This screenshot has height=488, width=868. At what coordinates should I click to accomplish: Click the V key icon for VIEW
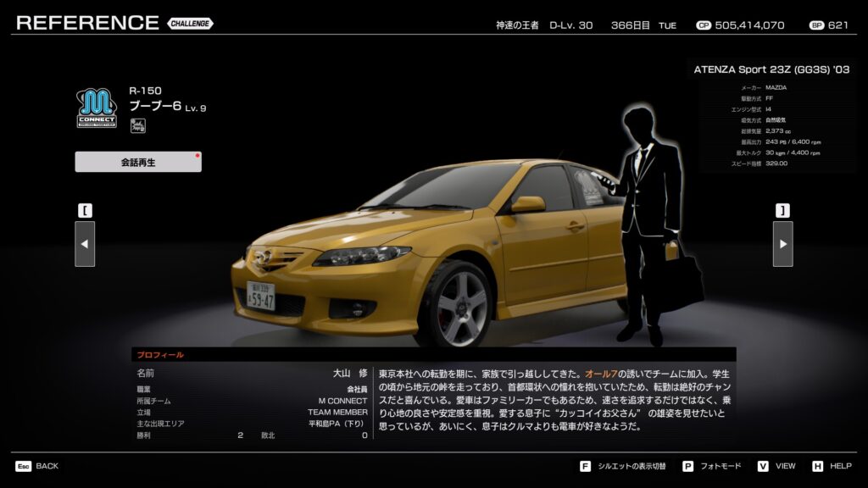[762, 466]
